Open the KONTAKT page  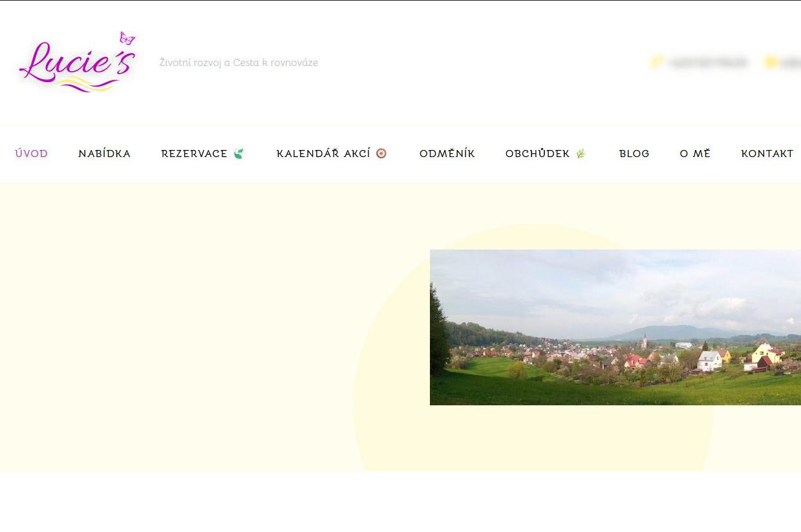click(x=767, y=154)
